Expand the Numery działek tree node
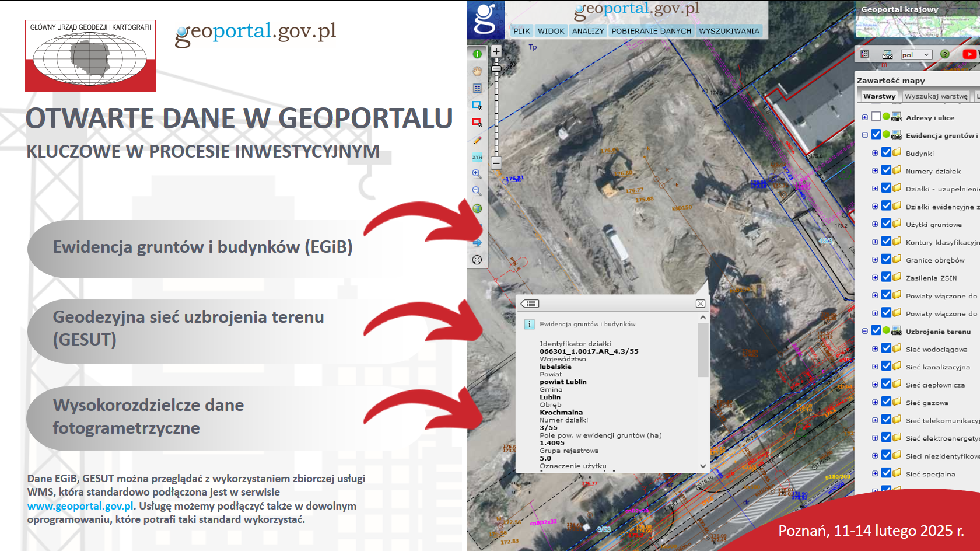This screenshot has width=980, height=551. [875, 170]
